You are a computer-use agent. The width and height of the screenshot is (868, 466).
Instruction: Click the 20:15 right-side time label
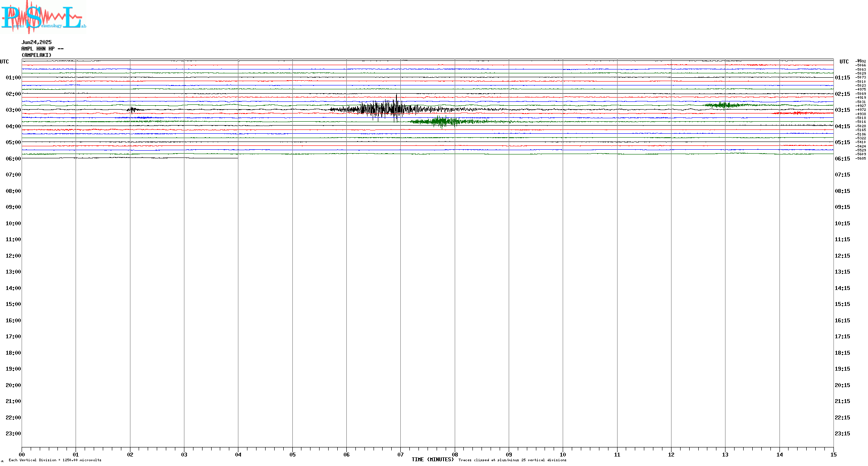pos(843,385)
